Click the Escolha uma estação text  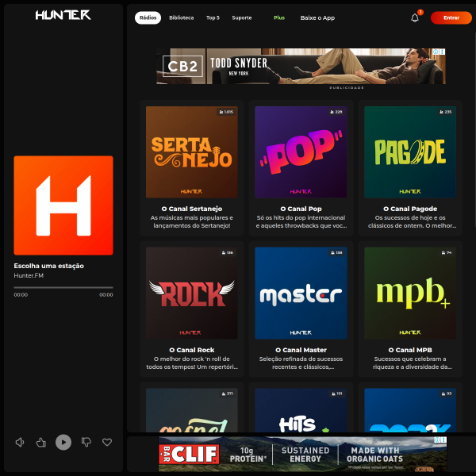point(49,266)
